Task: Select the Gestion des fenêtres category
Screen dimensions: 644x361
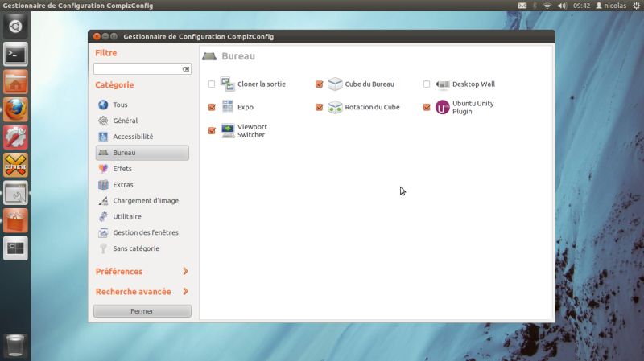Action: tap(142, 232)
